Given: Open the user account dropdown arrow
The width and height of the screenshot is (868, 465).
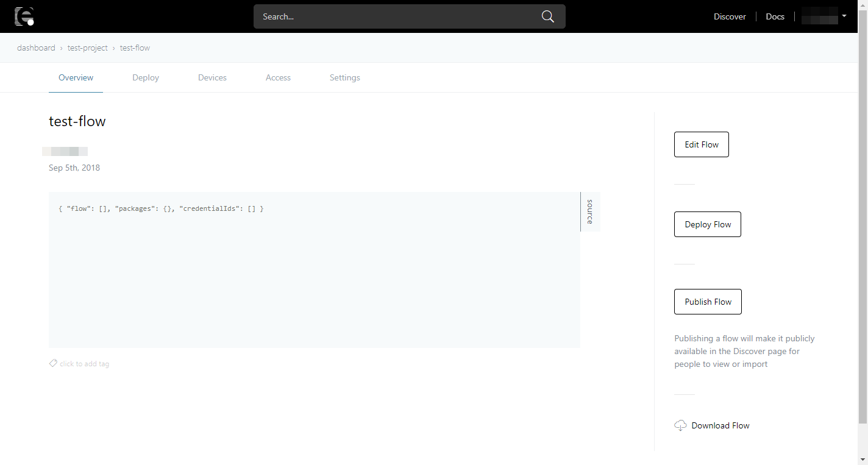Looking at the screenshot, I should [844, 16].
